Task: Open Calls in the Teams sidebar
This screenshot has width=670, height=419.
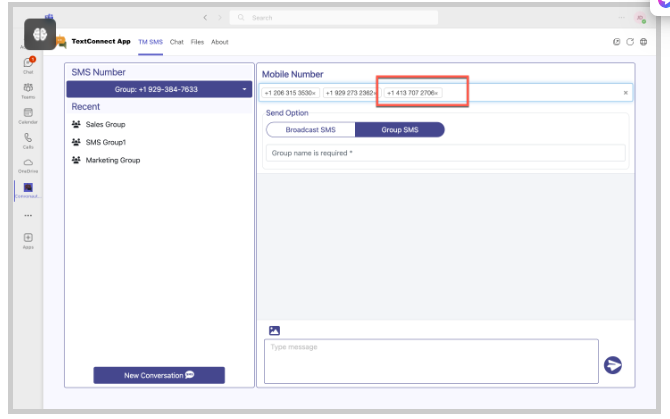Action: [x=28, y=140]
